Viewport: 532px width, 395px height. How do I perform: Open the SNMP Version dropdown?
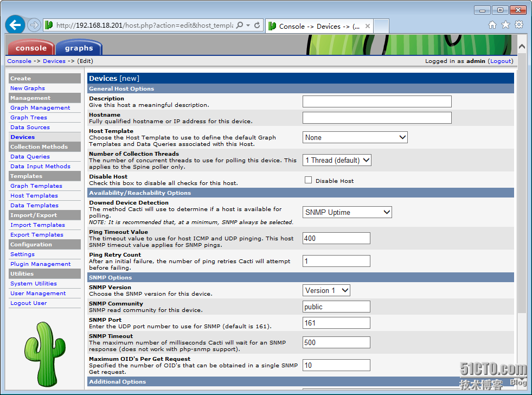click(326, 290)
